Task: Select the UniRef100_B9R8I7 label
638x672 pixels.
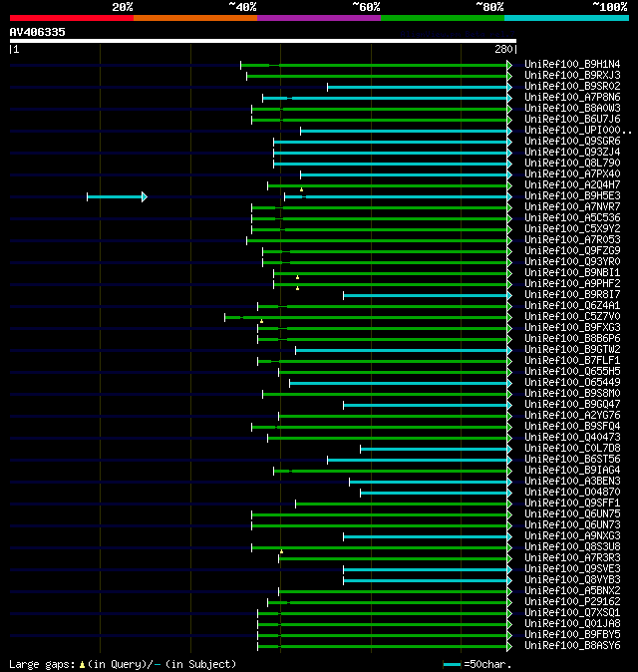Action: click(572, 295)
